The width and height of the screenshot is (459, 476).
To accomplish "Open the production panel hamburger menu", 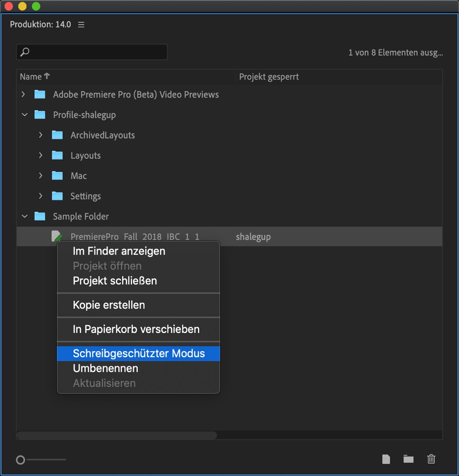I will pos(81,24).
